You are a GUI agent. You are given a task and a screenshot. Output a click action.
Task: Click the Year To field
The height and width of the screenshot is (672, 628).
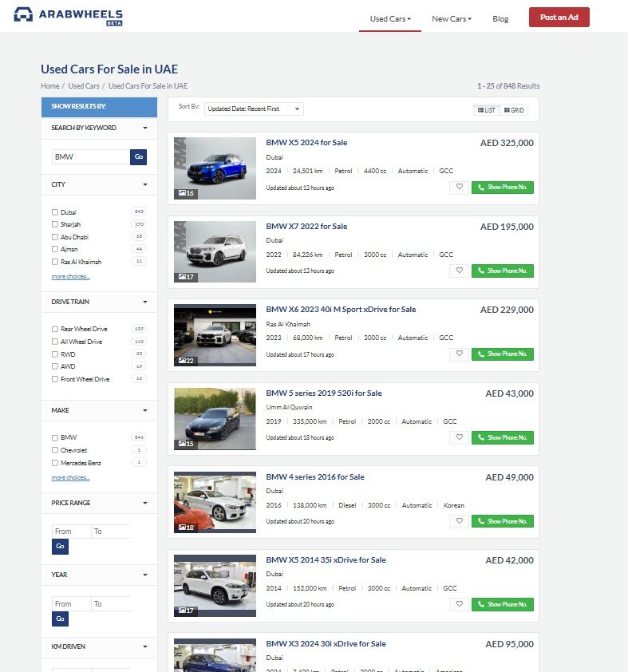111,604
